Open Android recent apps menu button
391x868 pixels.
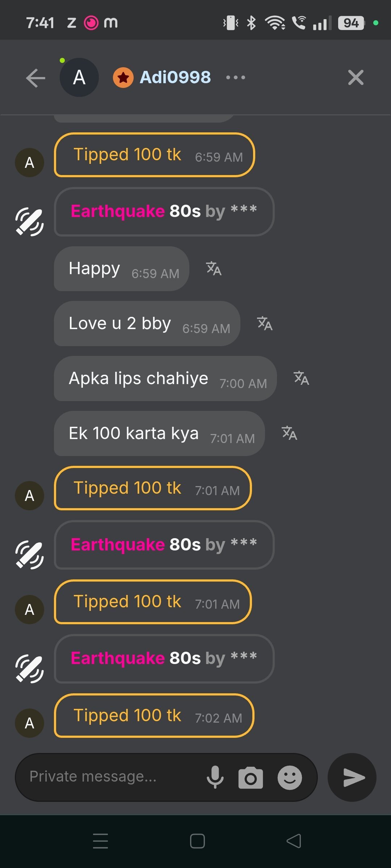(x=101, y=841)
